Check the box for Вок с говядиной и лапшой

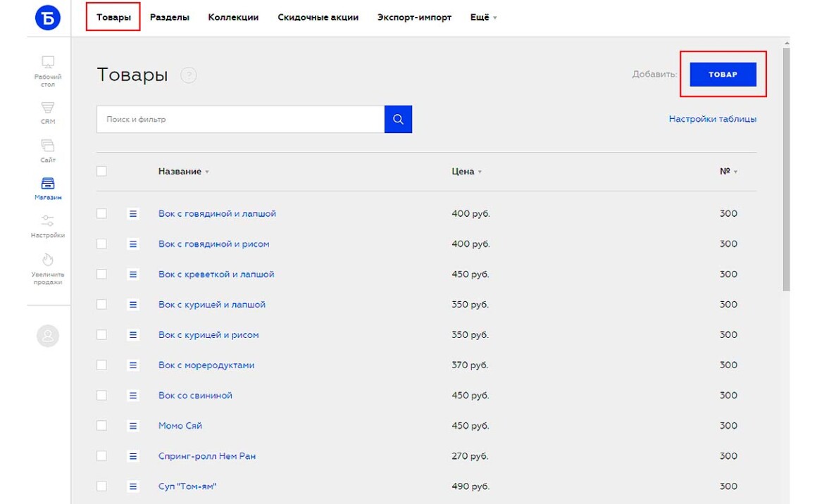point(101,213)
